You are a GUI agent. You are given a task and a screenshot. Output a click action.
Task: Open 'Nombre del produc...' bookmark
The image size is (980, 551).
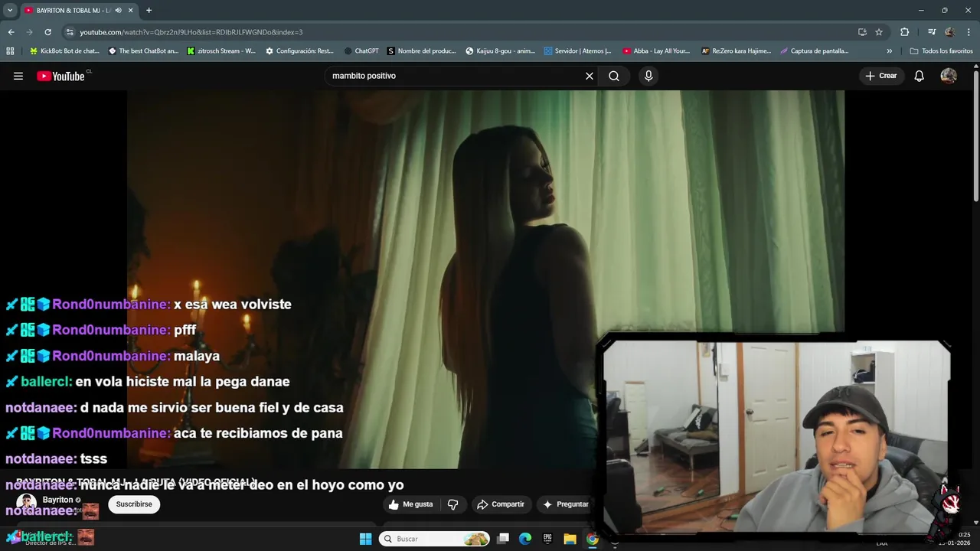(421, 51)
